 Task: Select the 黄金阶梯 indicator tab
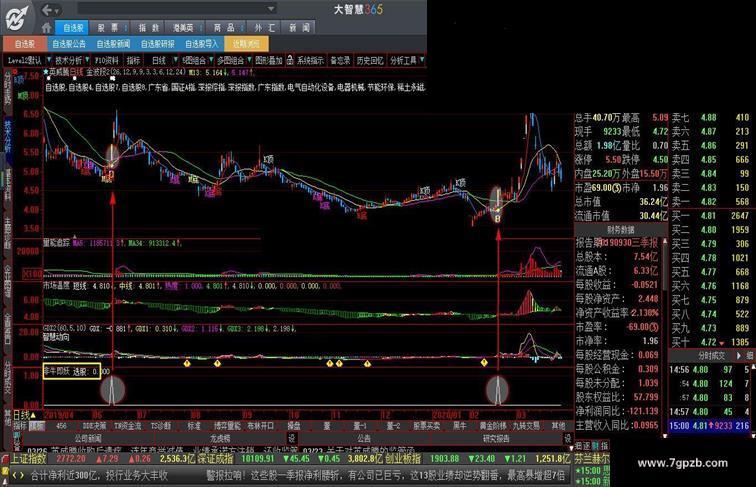coord(493,426)
